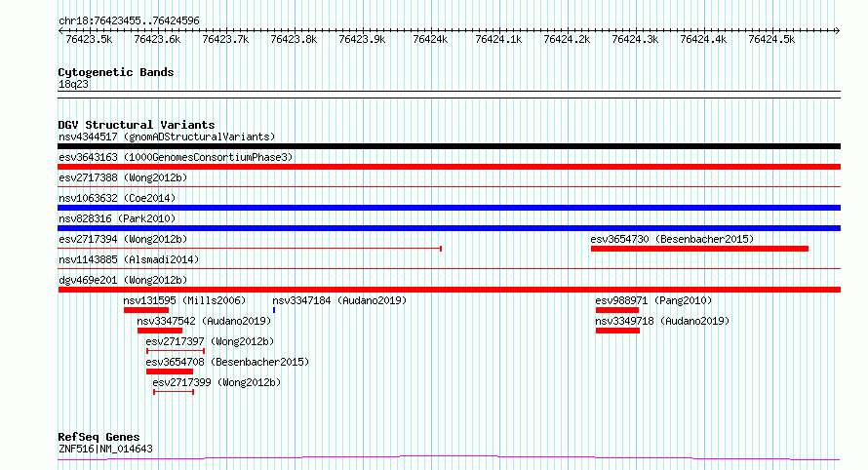
Task: Click the esv2717394 thin red span line
Action: [x=250, y=249]
